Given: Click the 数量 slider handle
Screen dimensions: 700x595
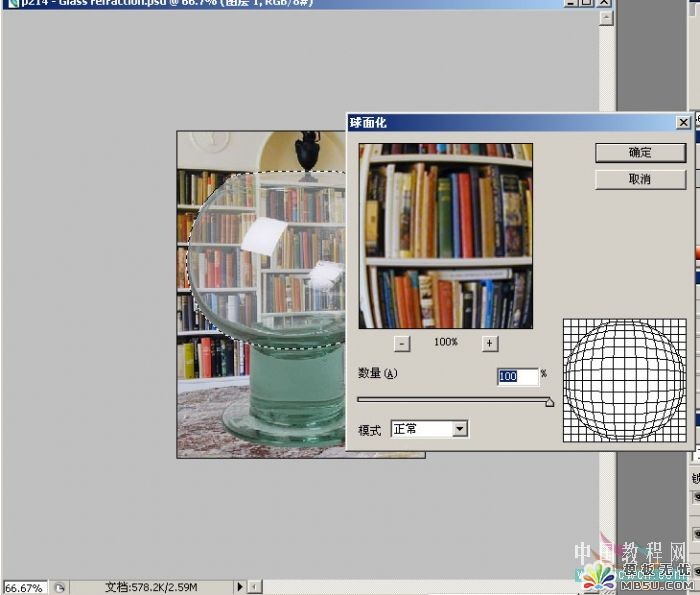Looking at the screenshot, I should click(550, 402).
